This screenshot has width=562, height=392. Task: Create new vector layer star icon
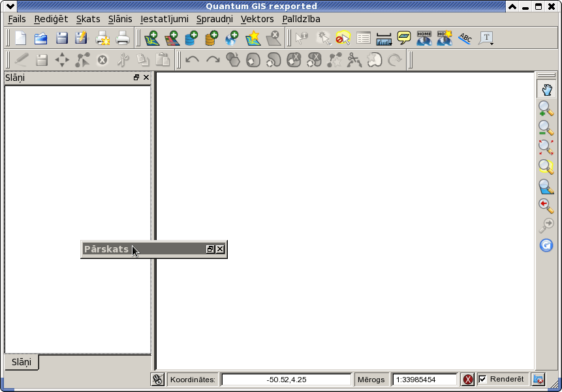253,38
